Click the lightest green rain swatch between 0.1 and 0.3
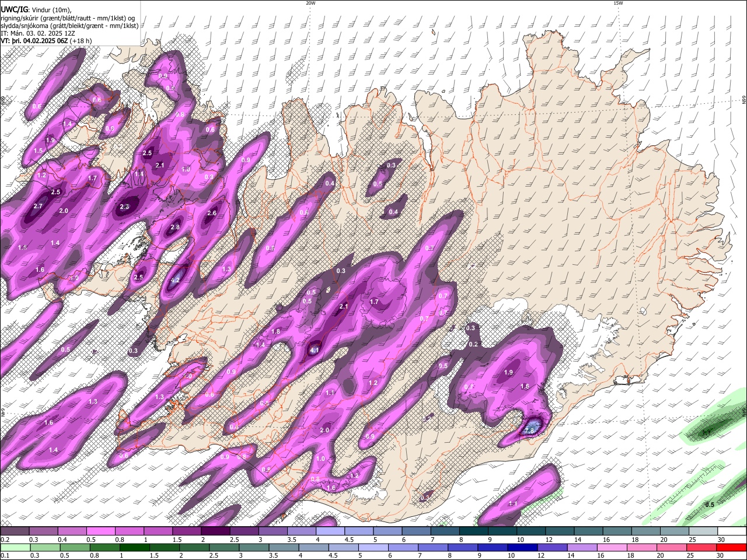Viewport: 747px width, 560px height. (15, 548)
